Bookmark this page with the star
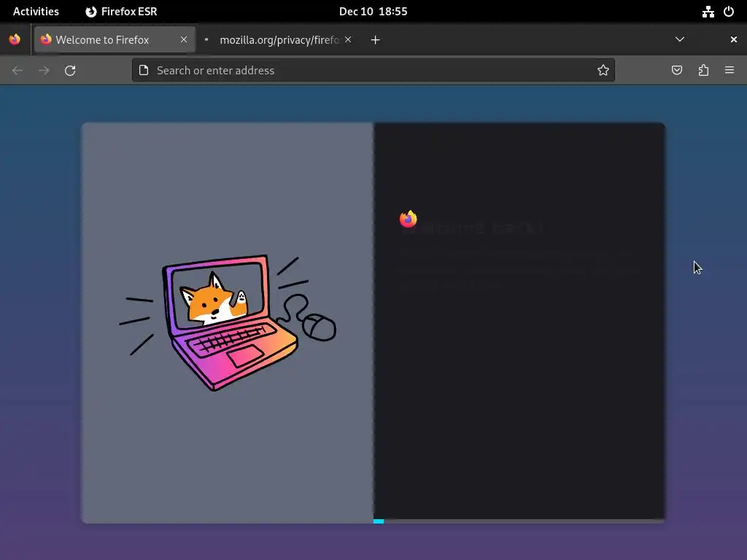This screenshot has width=747, height=560. pyautogui.click(x=603, y=71)
